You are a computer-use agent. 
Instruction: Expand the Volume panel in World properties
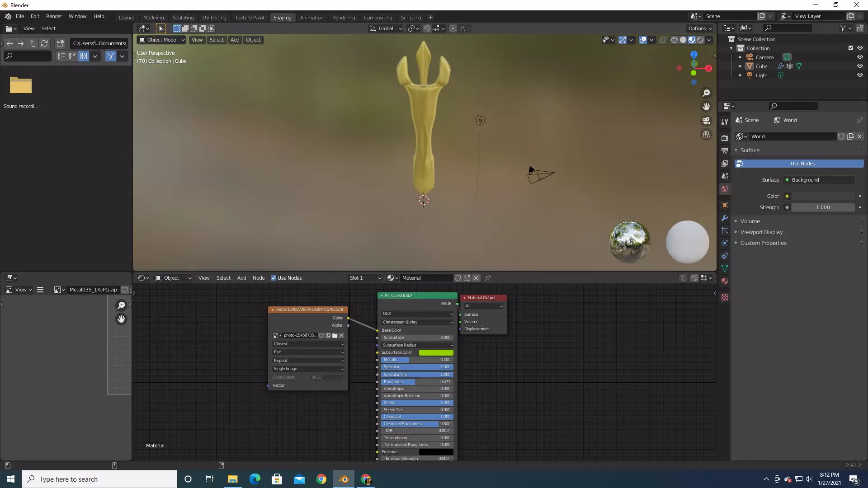(x=750, y=221)
